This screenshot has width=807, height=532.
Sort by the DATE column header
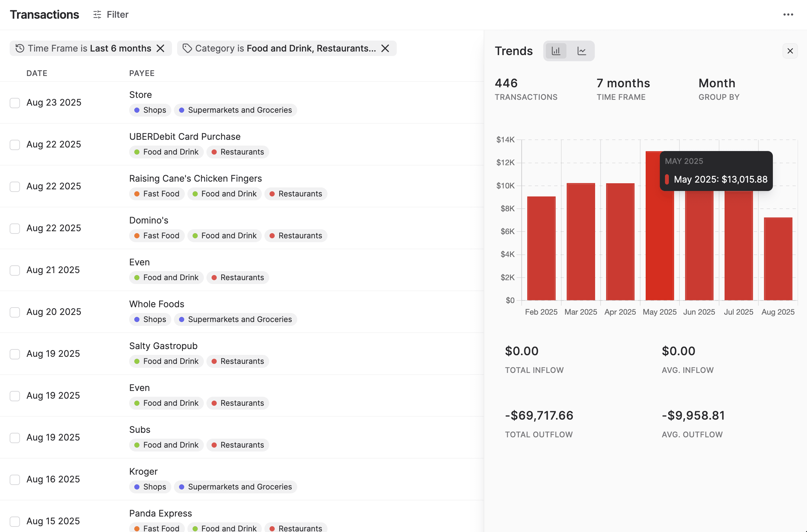pyautogui.click(x=37, y=73)
